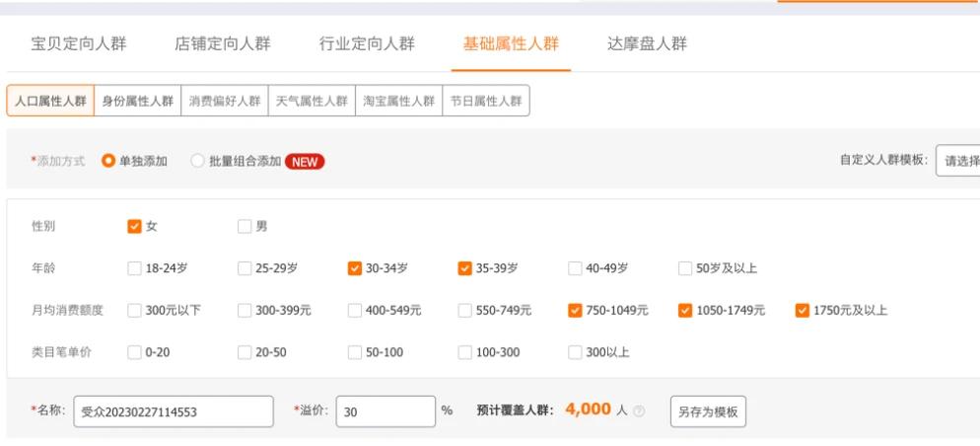Open 节日属性人群 sub-tab
This screenshot has height=446, width=980.
pyautogui.click(x=486, y=101)
